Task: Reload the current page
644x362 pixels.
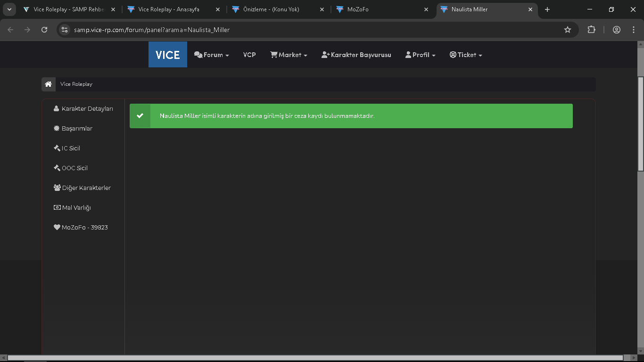Action: (x=44, y=30)
